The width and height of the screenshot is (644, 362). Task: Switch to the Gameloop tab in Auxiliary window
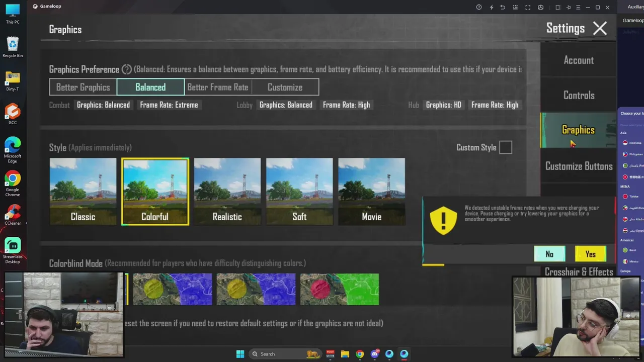(633, 21)
